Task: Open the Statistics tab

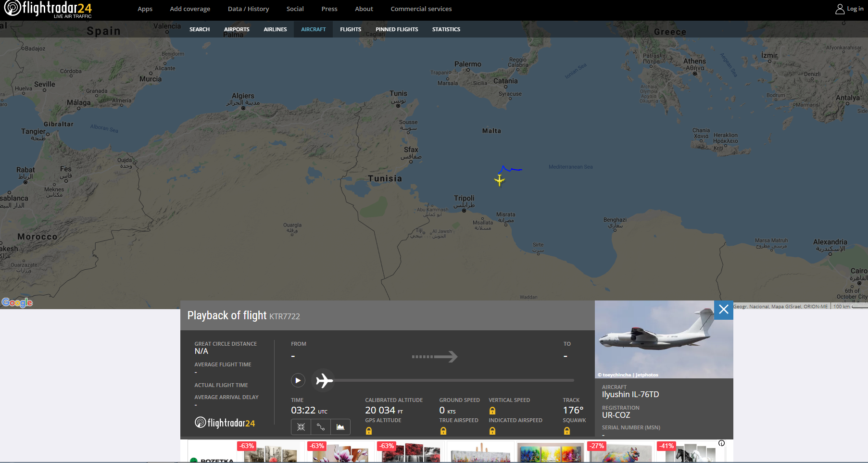Action: coord(446,29)
